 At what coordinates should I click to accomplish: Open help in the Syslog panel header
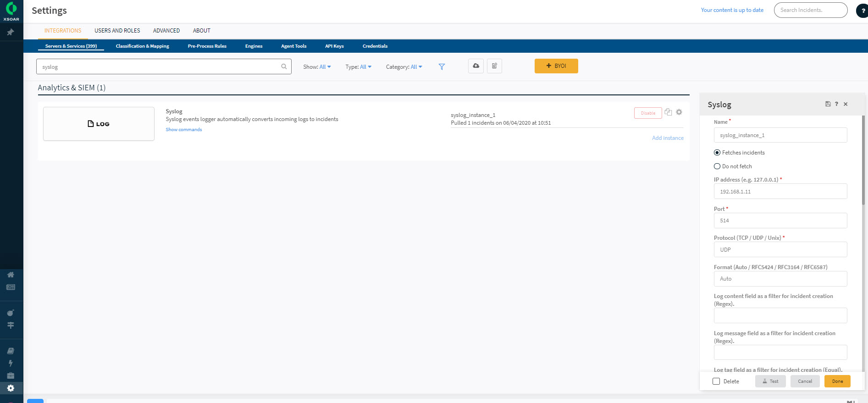(836, 104)
